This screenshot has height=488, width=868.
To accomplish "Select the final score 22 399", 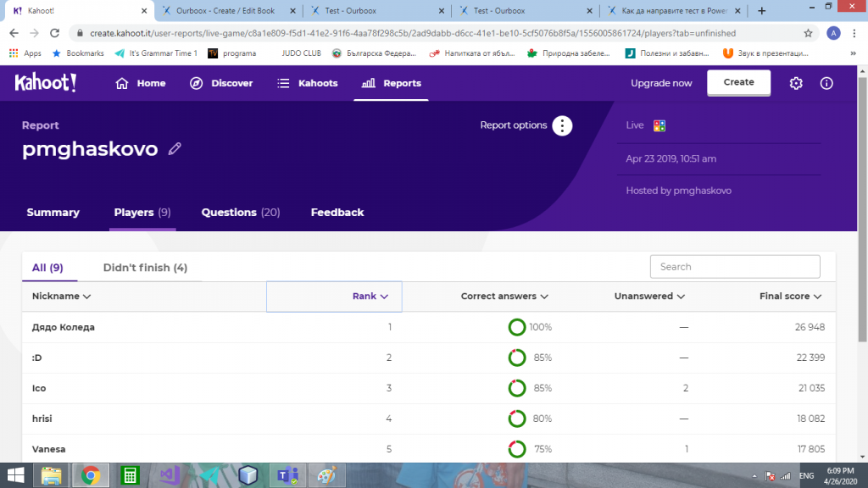I will pos(810,358).
